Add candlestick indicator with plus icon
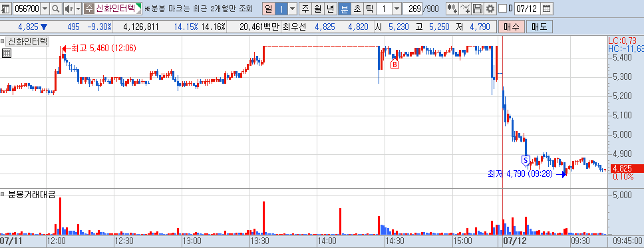 coord(452,8)
